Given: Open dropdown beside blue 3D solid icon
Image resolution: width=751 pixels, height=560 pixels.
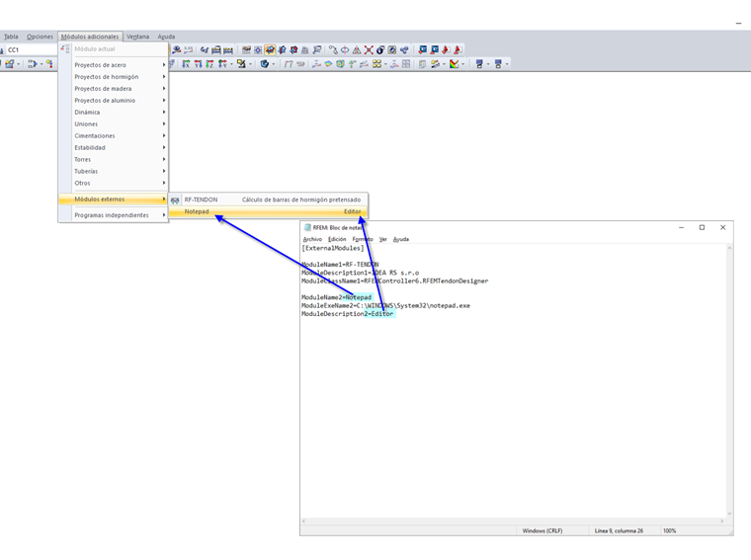Looking at the screenshot, I should point(273,64).
